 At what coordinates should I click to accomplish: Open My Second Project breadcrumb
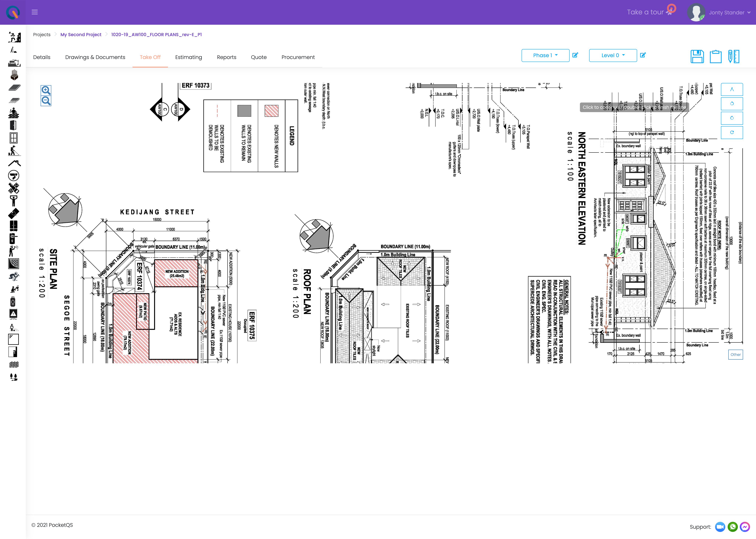(81, 34)
